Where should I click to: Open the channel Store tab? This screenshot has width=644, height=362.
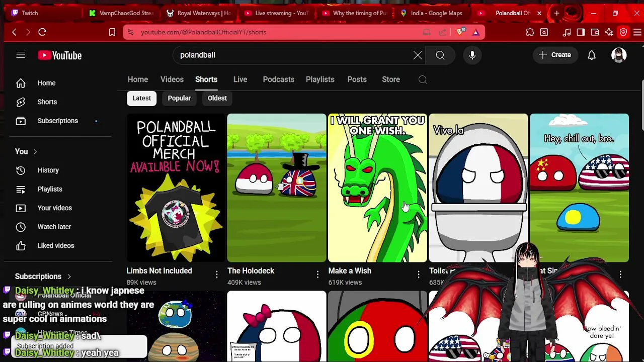[x=391, y=79]
